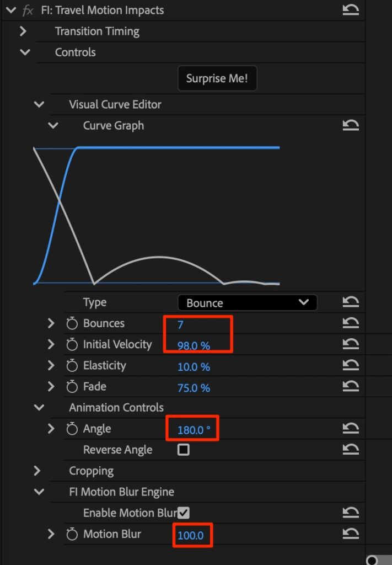392x565 pixels.
Task: Check the Reverse Angle checkbox
Action: 183,450
